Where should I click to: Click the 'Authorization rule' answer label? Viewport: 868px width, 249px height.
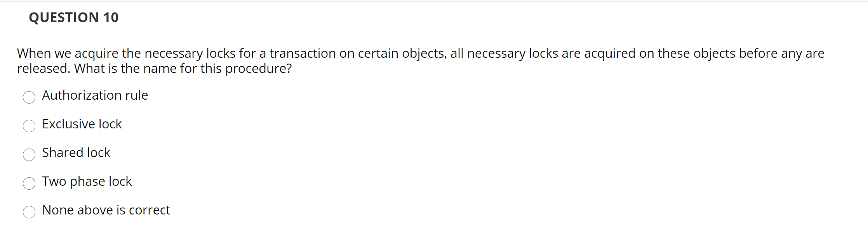[x=94, y=95]
